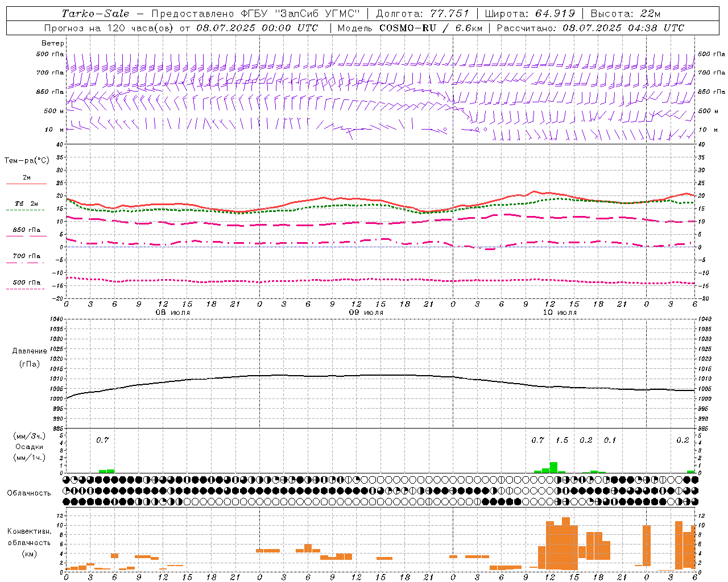728x582 pixels.
Task: Click the Осадки precipitation label
Action: coord(30,447)
